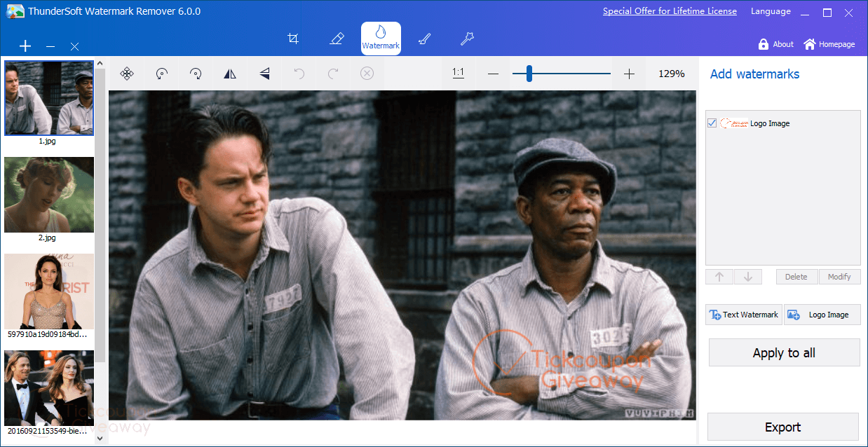Uncheck the Logo Image watermark checkbox
The width and height of the screenshot is (868, 447).
712,123
